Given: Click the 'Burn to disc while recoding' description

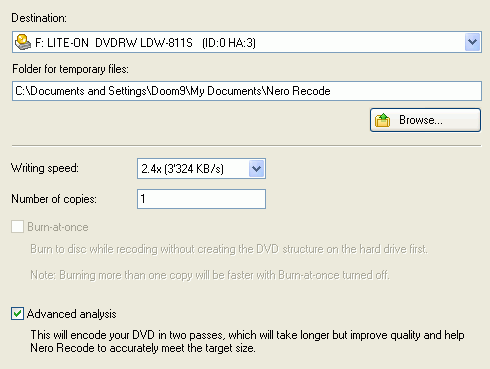Looking at the screenshot, I should pos(229,249).
